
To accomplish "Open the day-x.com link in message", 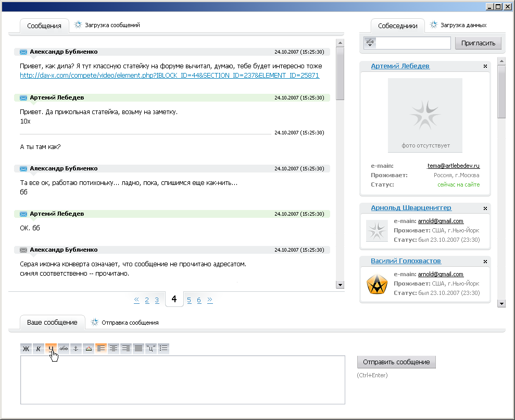I will click(169, 76).
